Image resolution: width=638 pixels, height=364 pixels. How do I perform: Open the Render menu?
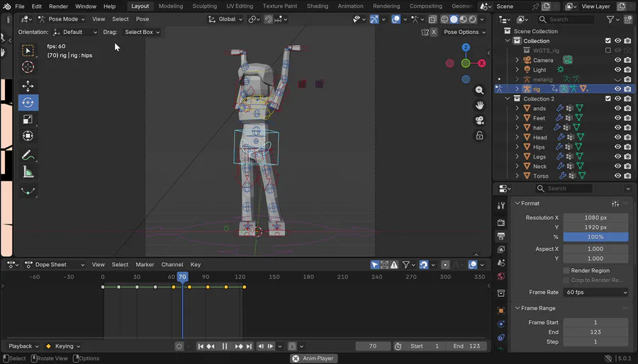coord(58,6)
